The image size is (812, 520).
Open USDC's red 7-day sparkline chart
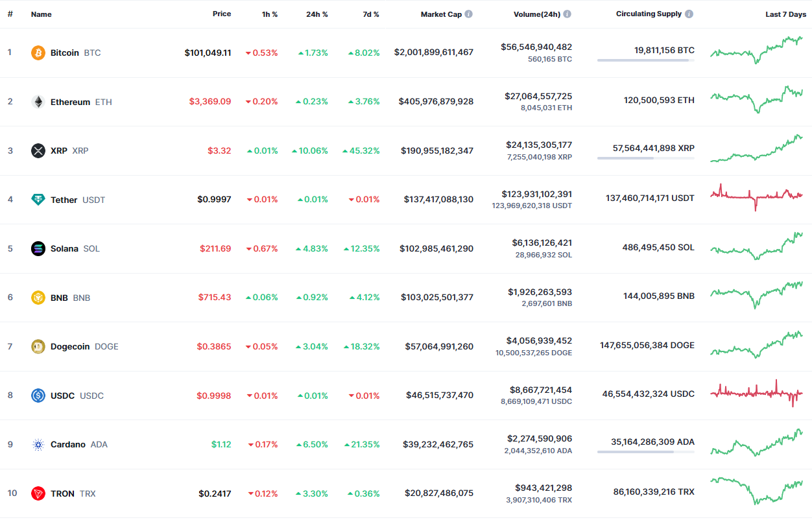coord(756,392)
